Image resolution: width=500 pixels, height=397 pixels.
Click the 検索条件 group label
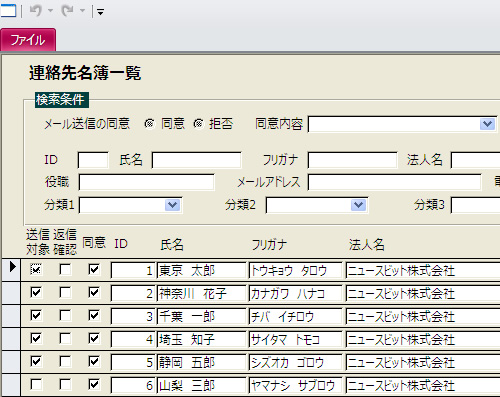[62, 100]
